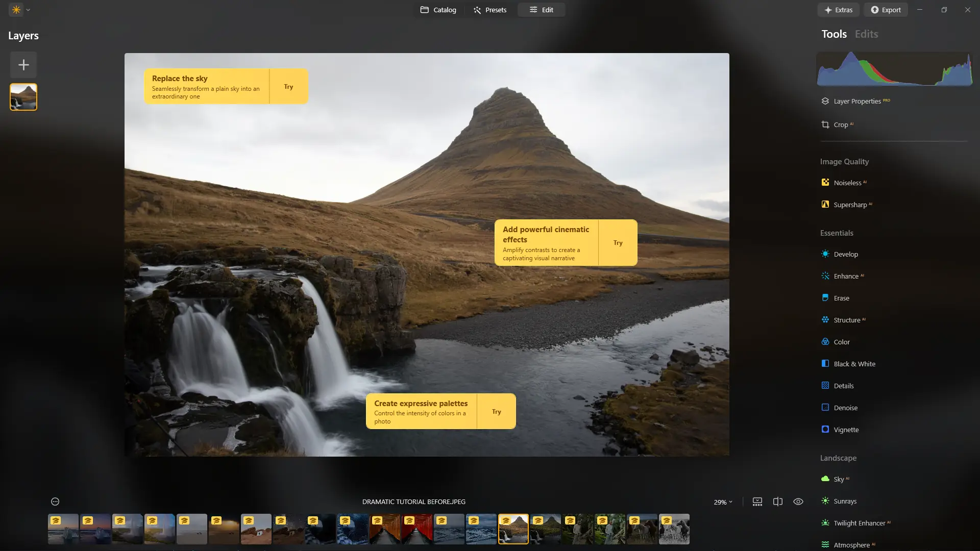The image size is (980, 551).
Task: Toggle filmstrip display icon
Action: (757, 502)
